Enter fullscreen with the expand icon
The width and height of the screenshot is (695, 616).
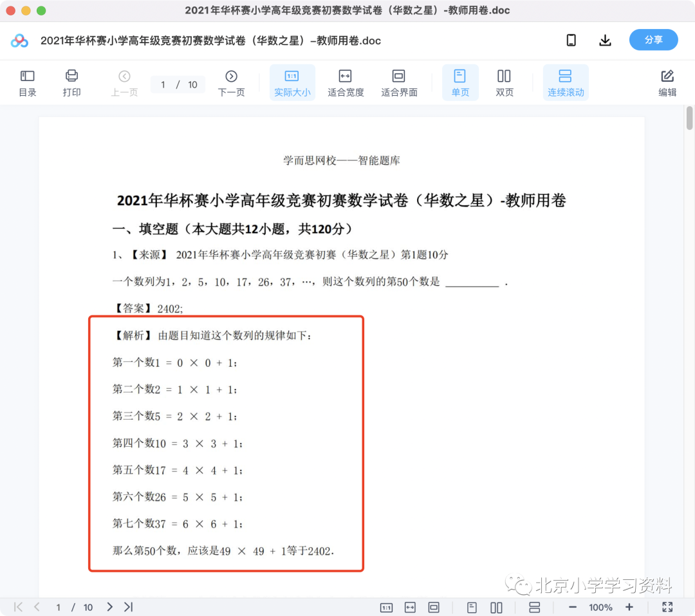[x=667, y=607]
